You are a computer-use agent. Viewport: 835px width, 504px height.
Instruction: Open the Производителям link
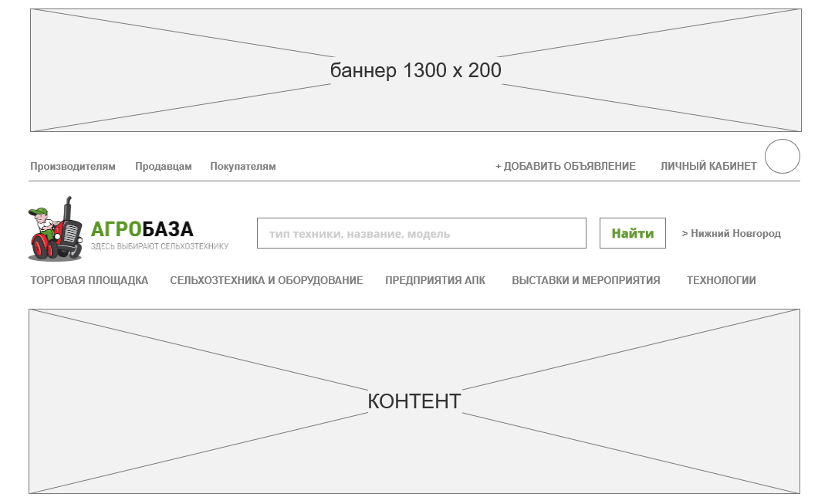pyautogui.click(x=73, y=167)
